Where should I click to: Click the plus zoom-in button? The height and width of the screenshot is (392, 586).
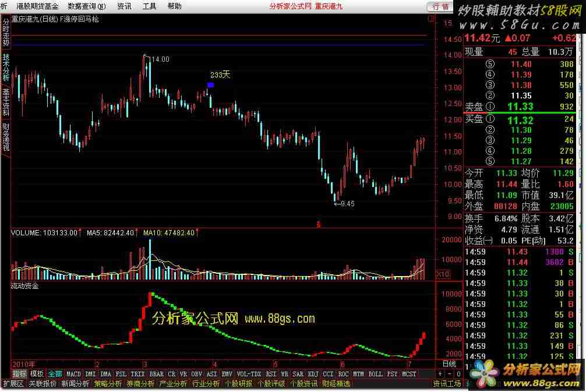(440, 374)
